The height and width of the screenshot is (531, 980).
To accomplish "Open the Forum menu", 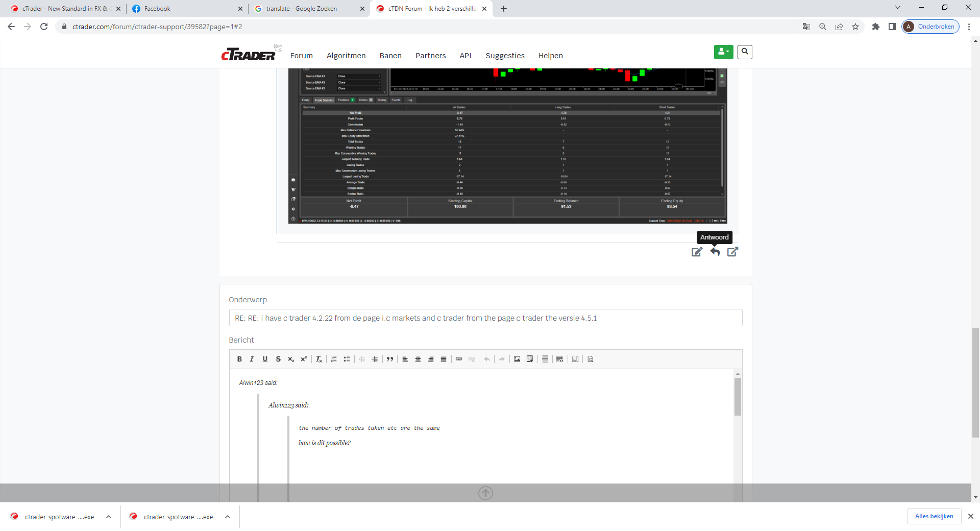I will tap(302, 56).
